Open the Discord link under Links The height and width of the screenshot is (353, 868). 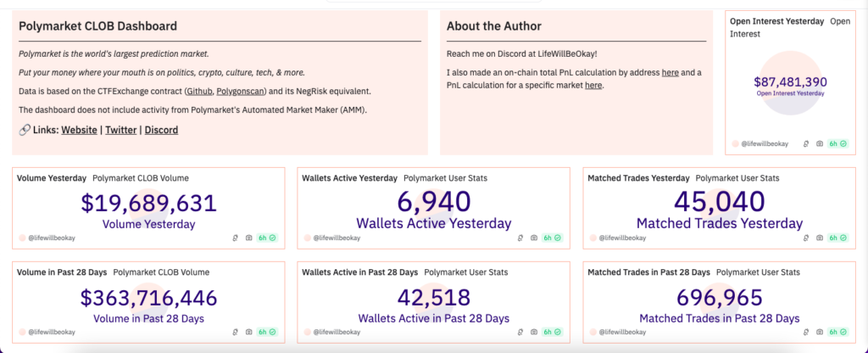tap(161, 130)
